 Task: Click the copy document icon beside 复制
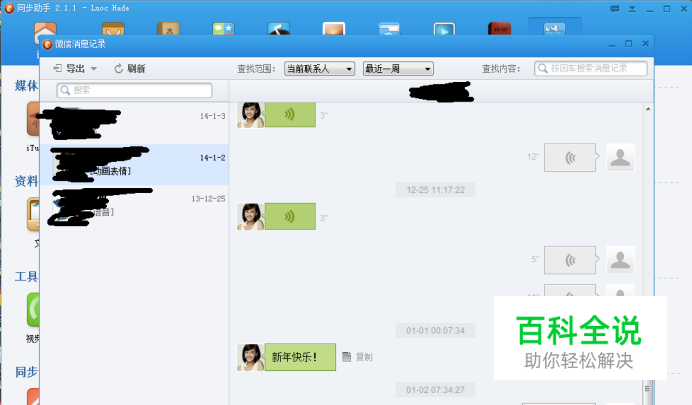[x=346, y=356]
